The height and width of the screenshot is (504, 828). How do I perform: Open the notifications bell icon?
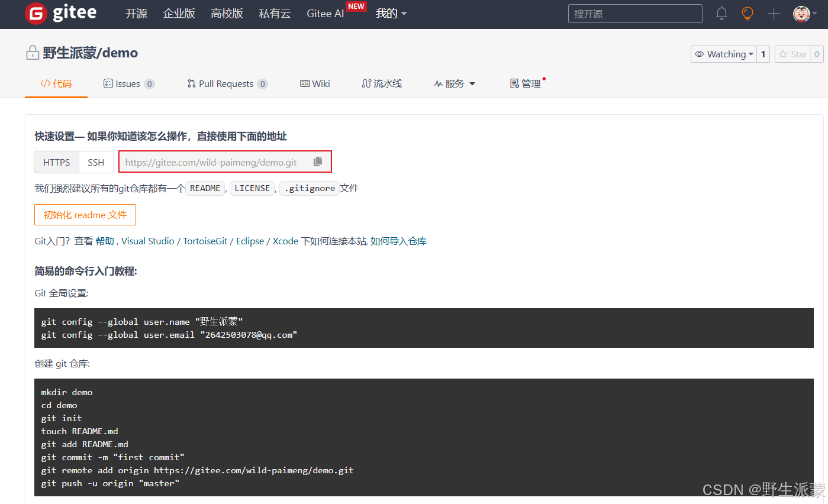721,14
